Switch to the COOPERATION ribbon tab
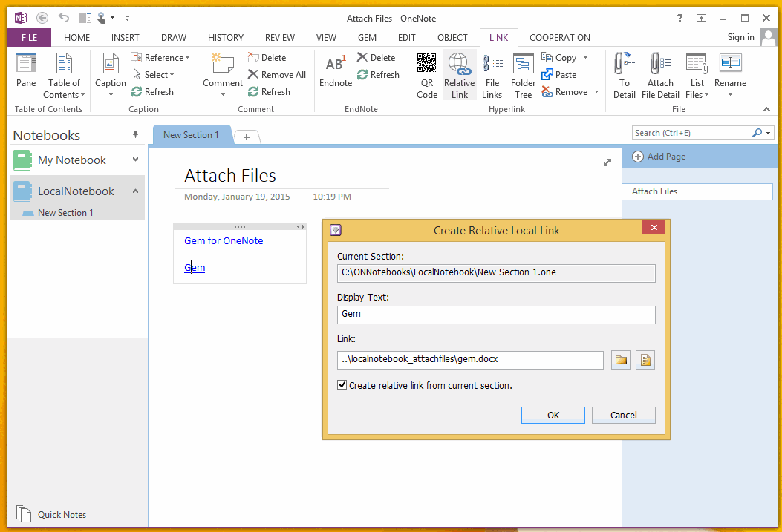 pos(559,37)
